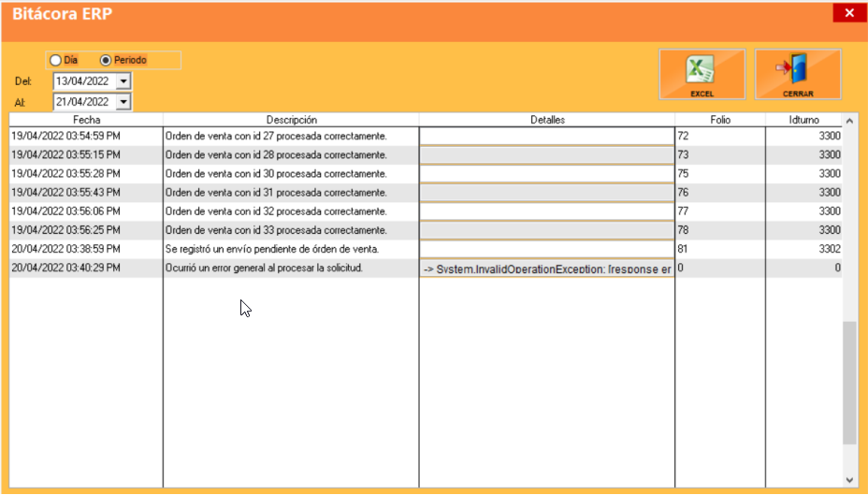Export the log with the EXCEL button

tap(702, 74)
